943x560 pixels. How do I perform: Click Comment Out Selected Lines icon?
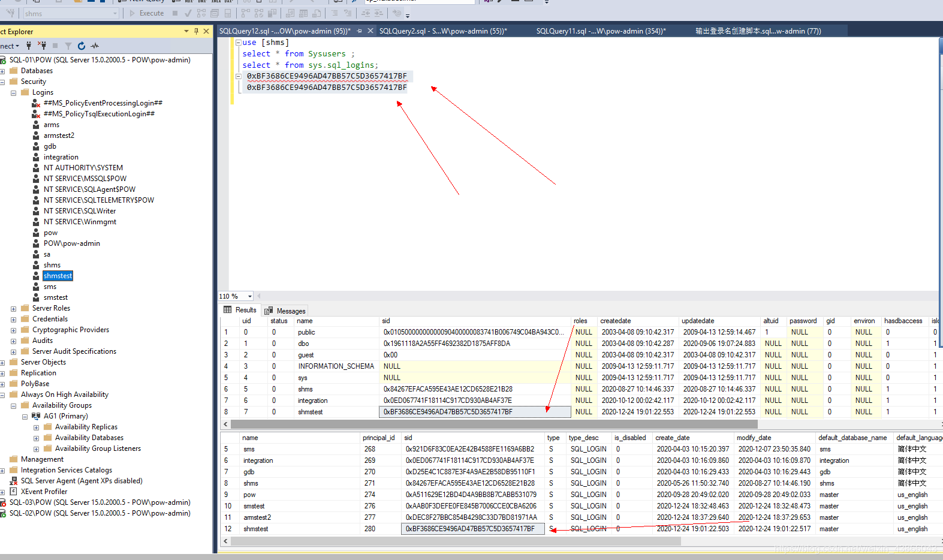335,13
